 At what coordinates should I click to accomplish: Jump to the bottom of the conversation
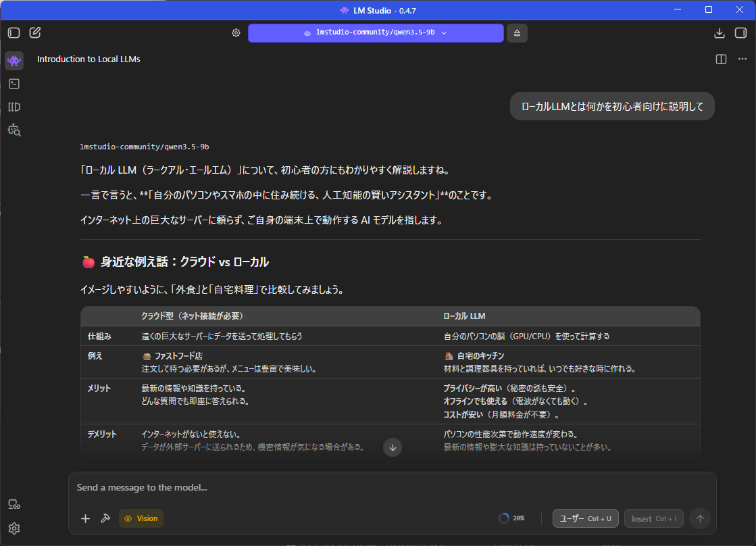click(x=393, y=447)
